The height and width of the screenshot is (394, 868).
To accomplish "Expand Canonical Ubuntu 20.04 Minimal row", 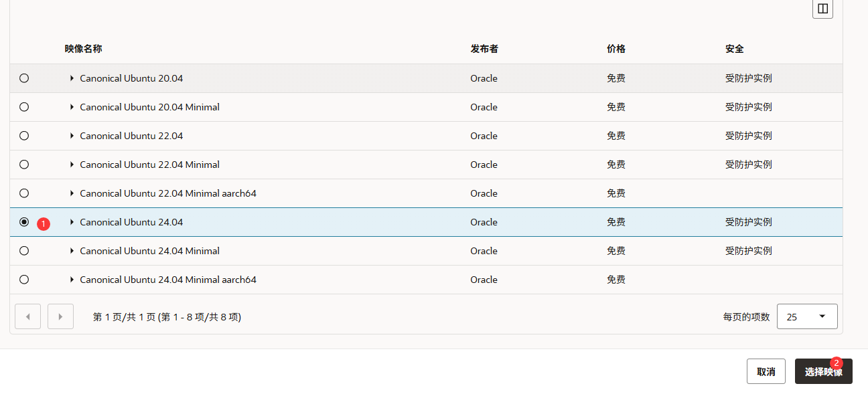I will coord(72,107).
